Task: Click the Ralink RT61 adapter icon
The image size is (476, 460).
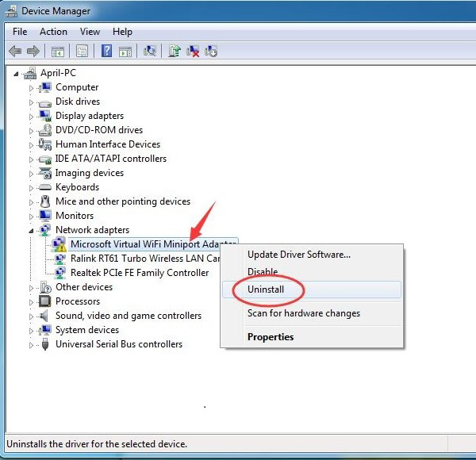Action: pyautogui.click(x=60, y=259)
